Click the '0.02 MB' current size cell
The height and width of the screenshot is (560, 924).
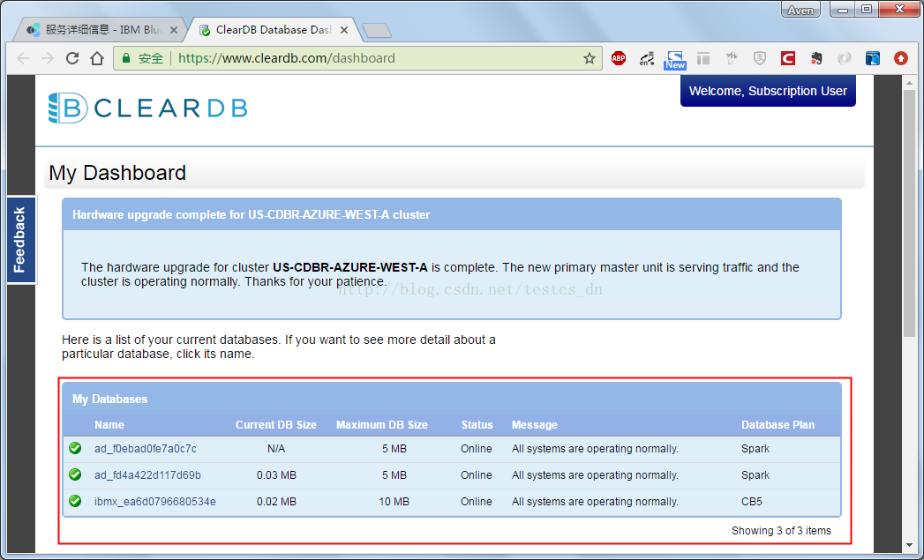[276, 502]
